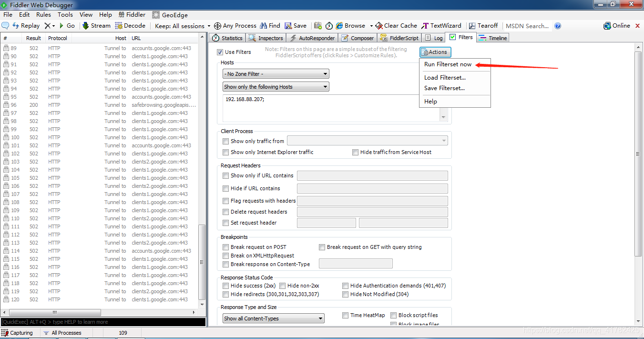Click Help in the Actions menu
The height and width of the screenshot is (339, 644).
(x=430, y=102)
